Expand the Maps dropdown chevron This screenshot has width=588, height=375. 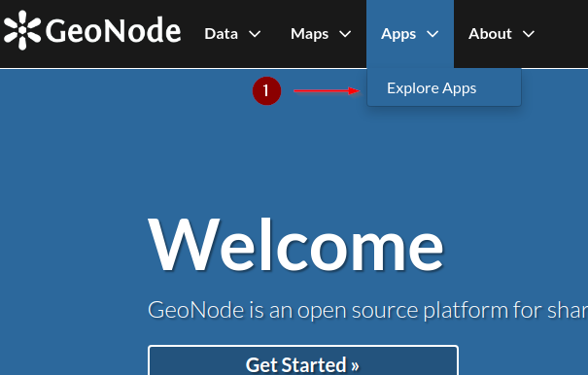tap(345, 34)
